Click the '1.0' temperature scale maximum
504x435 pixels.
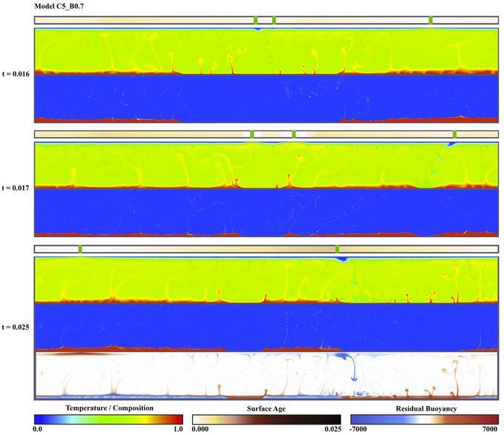[178, 429]
